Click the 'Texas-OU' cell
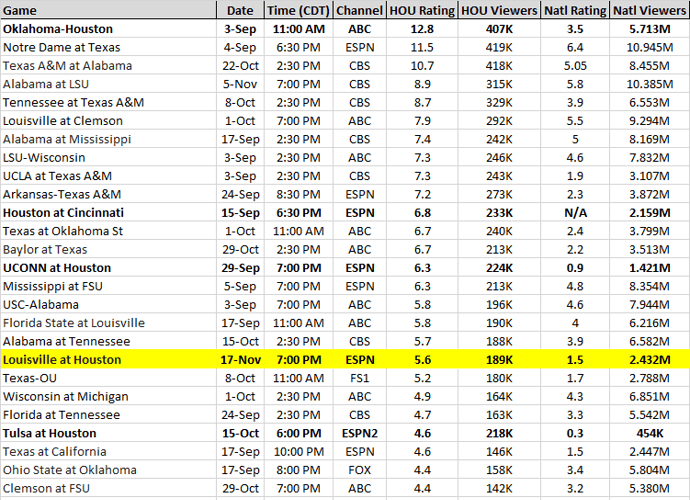Screen dimensions: 690x500 click(108, 378)
